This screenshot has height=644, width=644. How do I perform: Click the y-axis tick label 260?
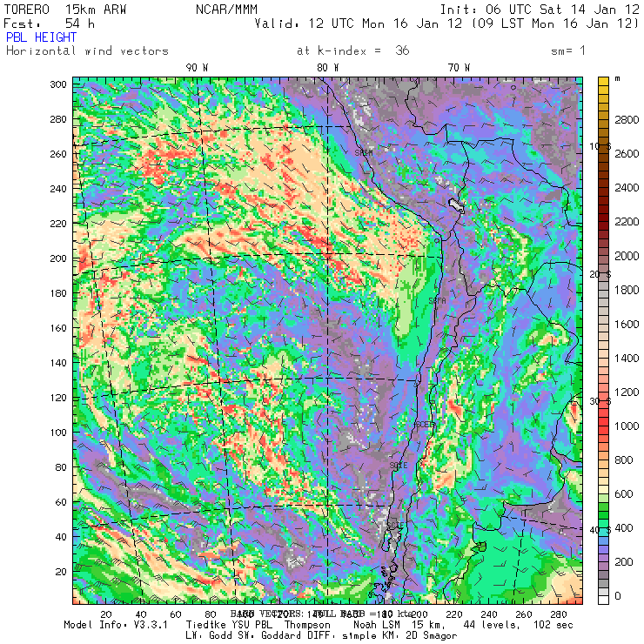click(58, 154)
